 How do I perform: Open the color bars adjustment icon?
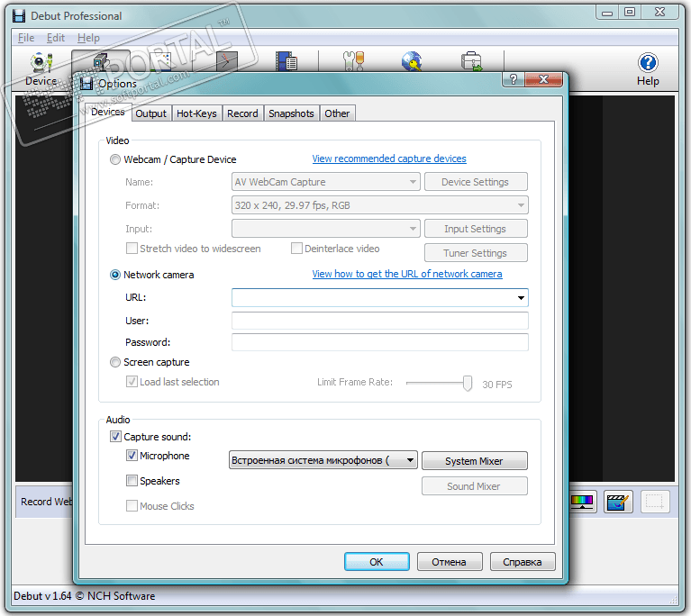582,502
